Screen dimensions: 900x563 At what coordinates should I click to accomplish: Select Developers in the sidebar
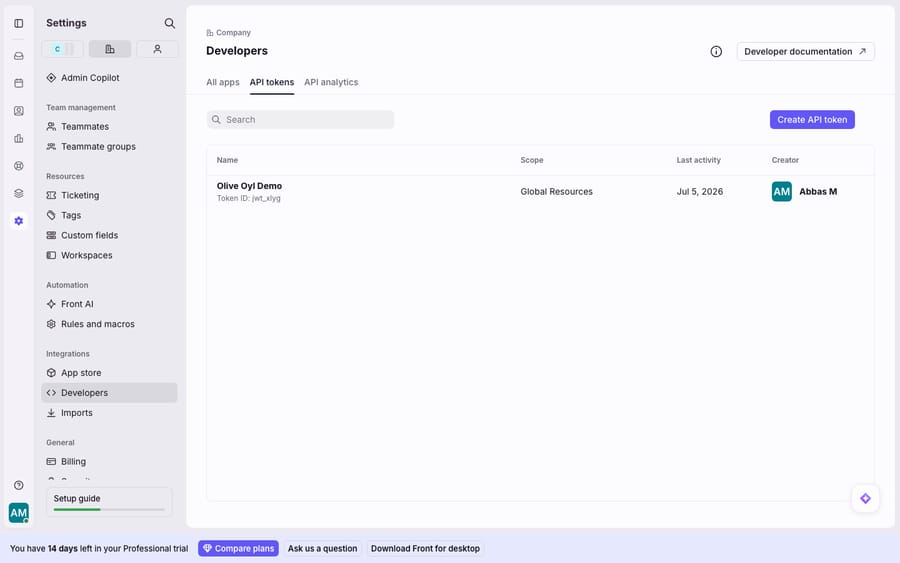point(109,393)
